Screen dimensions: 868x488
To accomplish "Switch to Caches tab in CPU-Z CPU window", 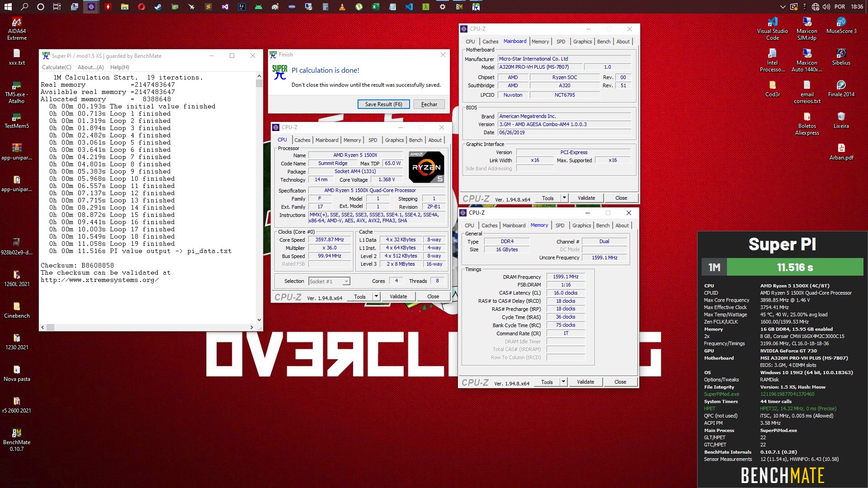I will pyautogui.click(x=302, y=140).
